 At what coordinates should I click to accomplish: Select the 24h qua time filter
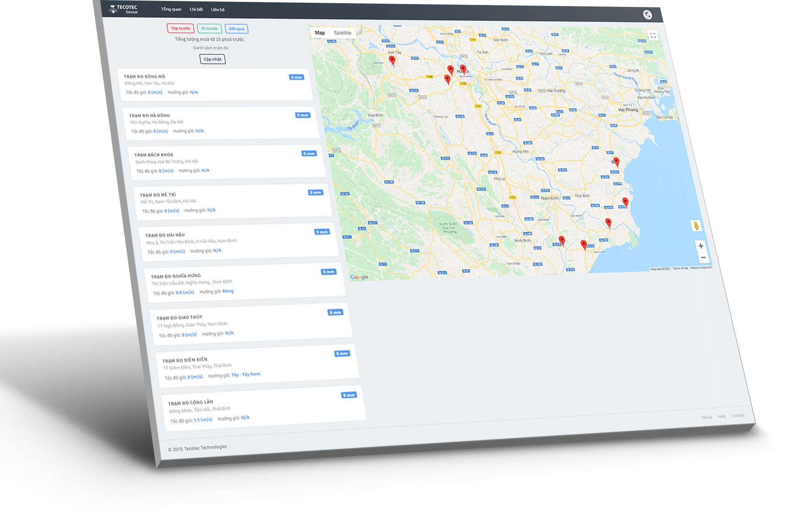[236, 29]
